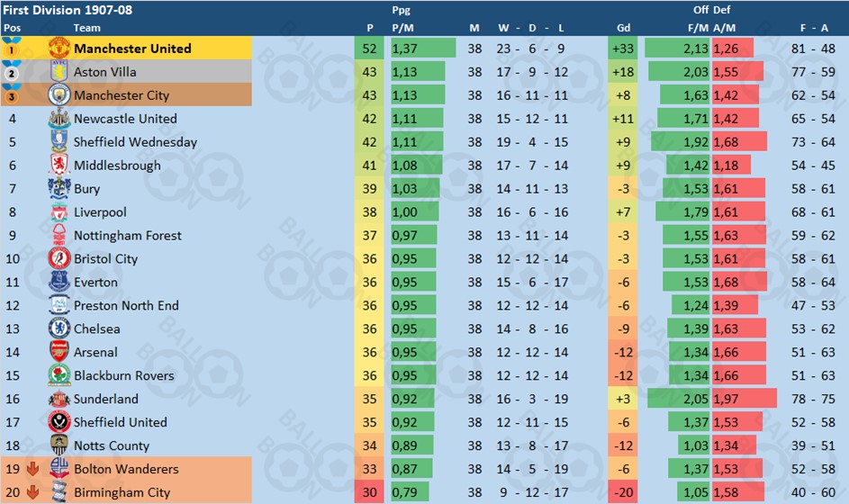
Task: Click the gold first-place medal icon
Action: click(x=12, y=49)
